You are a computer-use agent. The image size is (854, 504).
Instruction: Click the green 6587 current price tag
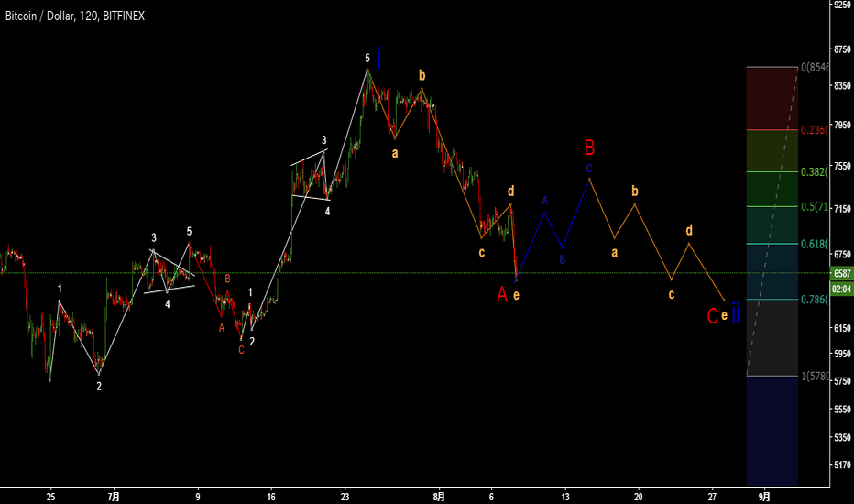pyautogui.click(x=842, y=273)
